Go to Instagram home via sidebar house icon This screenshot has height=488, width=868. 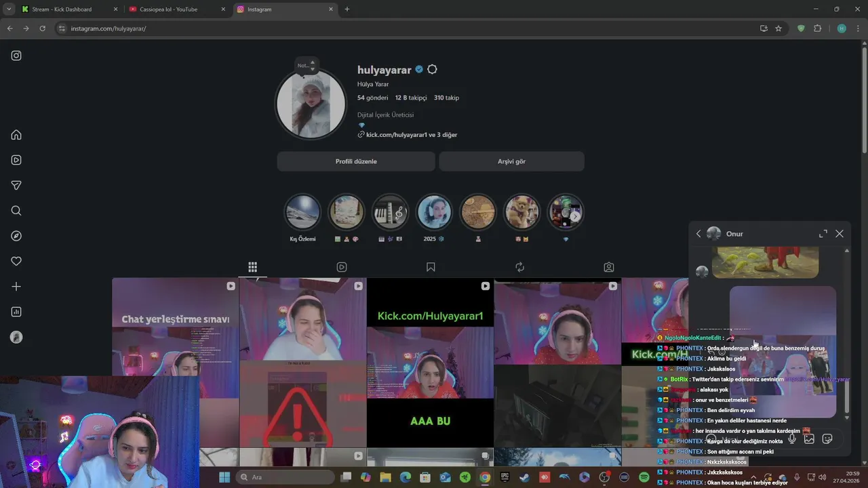click(16, 135)
